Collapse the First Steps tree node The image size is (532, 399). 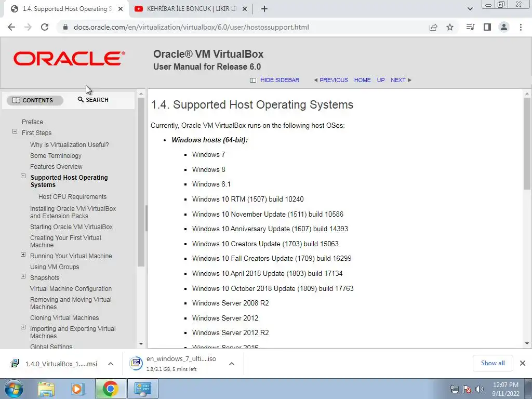pos(15,131)
